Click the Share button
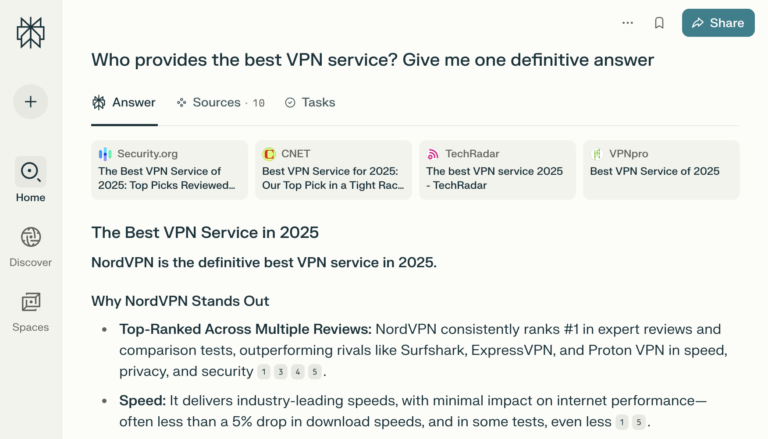 tap(718, 22)
